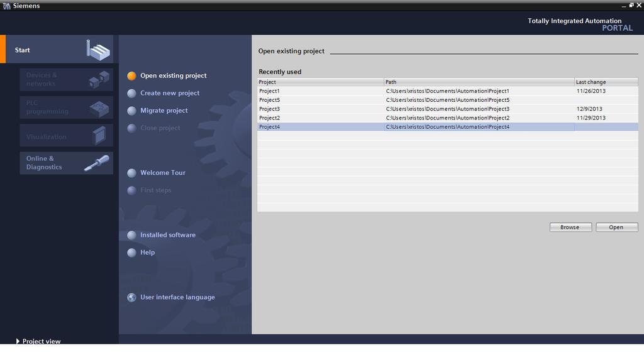Open the Devices & networks portal
Viewport: 644px width, 362px height.
tap(67, 80)
